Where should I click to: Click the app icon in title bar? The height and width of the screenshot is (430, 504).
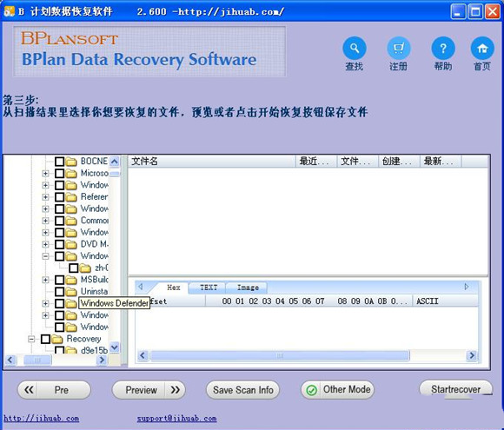tap(9, 11)
